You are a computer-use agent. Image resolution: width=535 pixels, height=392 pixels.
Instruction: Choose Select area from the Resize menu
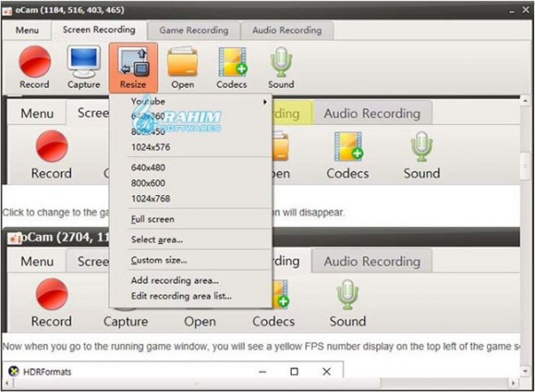click(x=157, y=239)
